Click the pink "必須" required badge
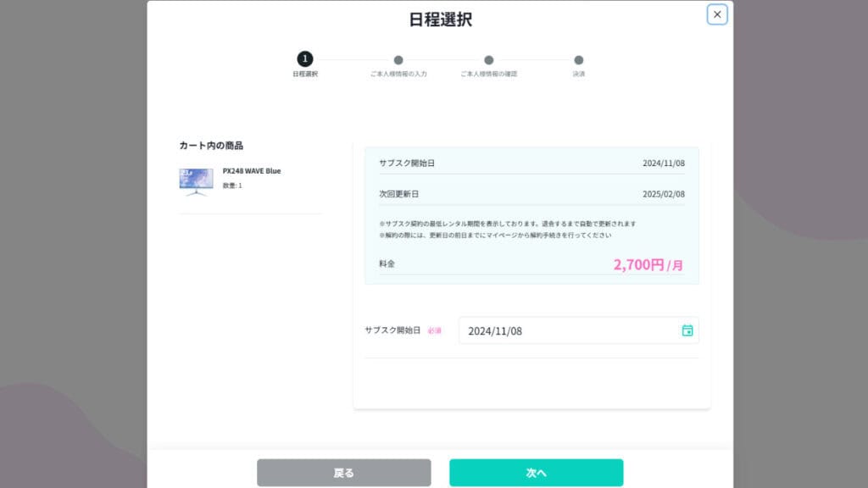The image size is (868, 488). pos(435,331)
